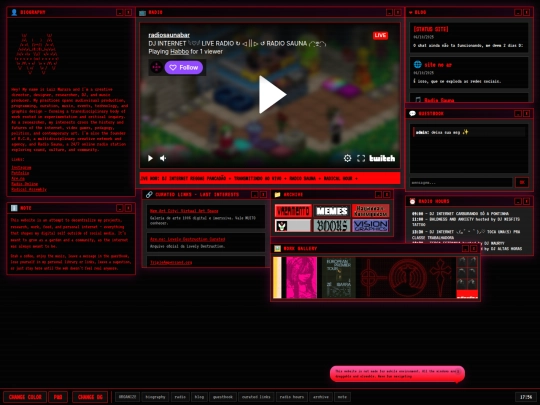Open red Cyrillic-text archive banner
This screenshot has height=405, width=540.
(x=371, y=211)
